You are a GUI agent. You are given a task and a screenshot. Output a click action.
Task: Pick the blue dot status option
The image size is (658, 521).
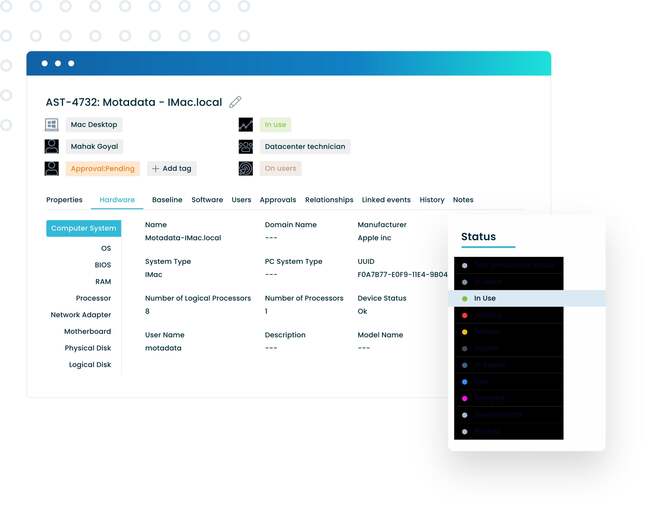pos(465,382)
